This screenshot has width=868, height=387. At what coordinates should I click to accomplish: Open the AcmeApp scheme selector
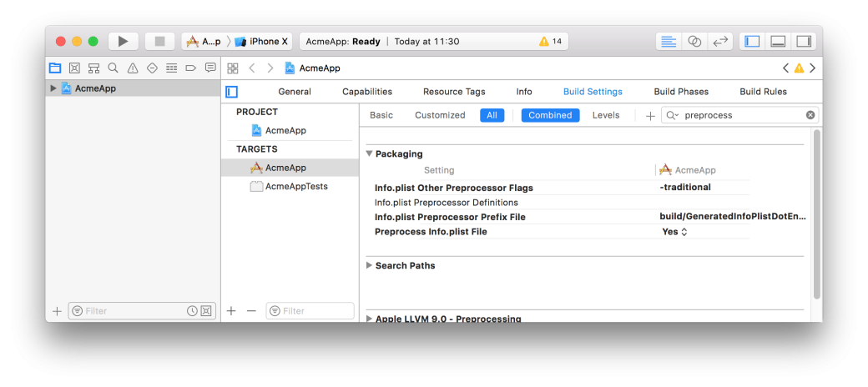tap(203, 42)
